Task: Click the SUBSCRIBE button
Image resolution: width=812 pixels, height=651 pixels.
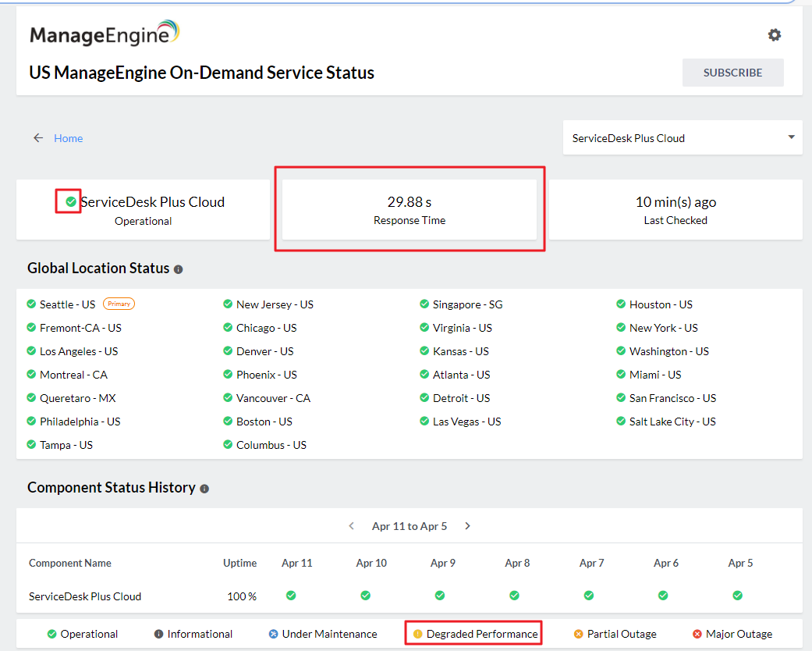Action: point(732,73)
